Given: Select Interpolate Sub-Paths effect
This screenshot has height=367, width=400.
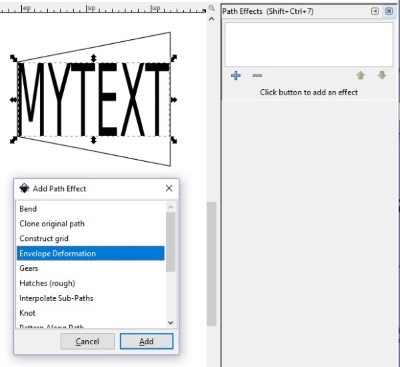Looking at the screenshot, I should tap(91, 298).
